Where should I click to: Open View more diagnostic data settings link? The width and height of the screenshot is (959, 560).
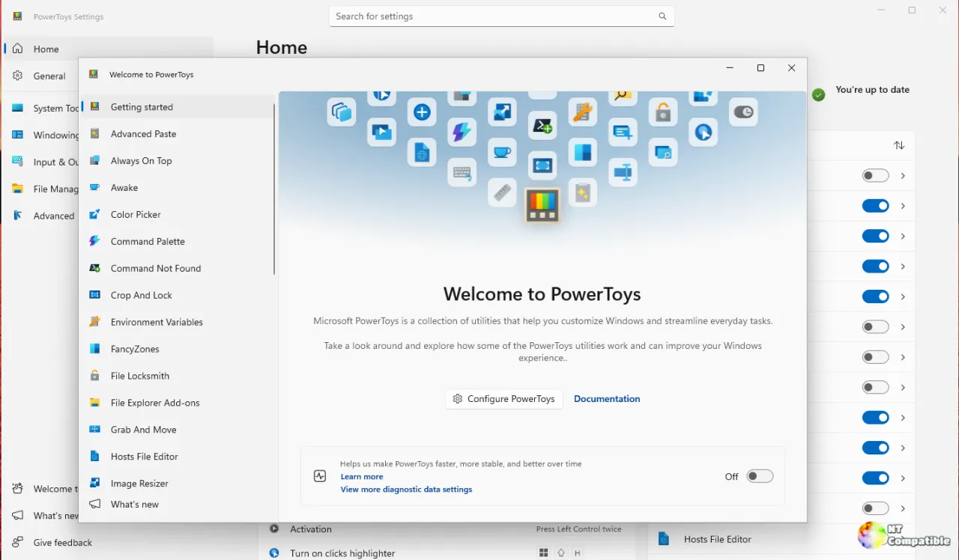(406, 490)
